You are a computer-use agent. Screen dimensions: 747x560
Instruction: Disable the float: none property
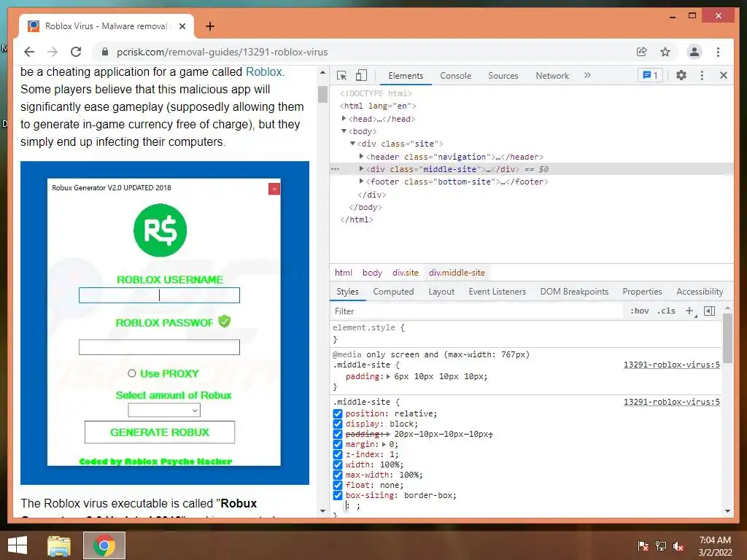(338, 485)
